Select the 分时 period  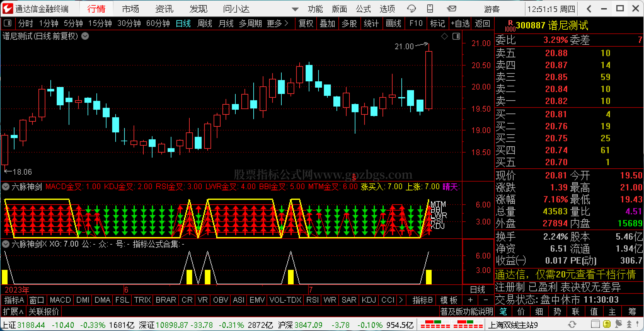click(x=25, y=23)
